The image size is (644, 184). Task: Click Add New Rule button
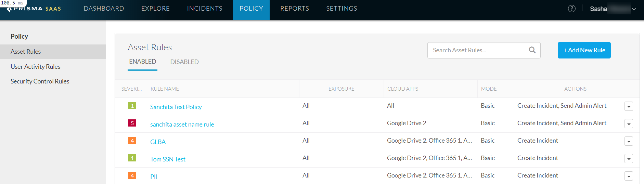click(x=584, y=50)
